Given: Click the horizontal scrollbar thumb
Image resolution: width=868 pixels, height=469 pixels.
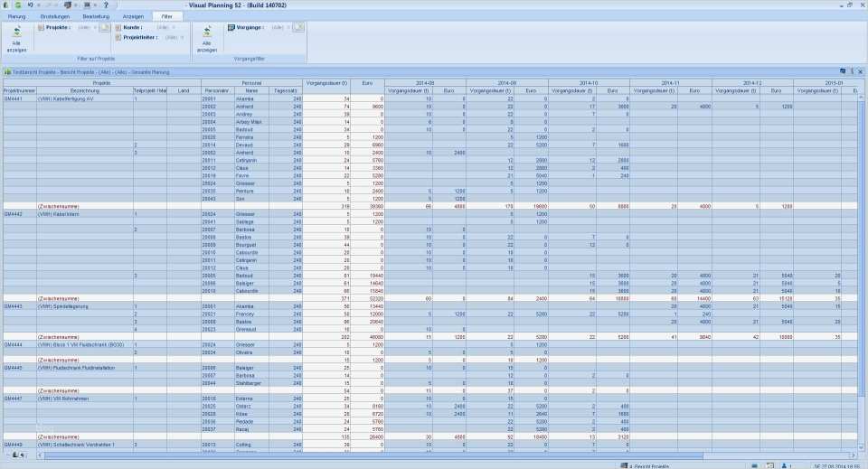Looking at the screenshot, I should coord(373,455).
